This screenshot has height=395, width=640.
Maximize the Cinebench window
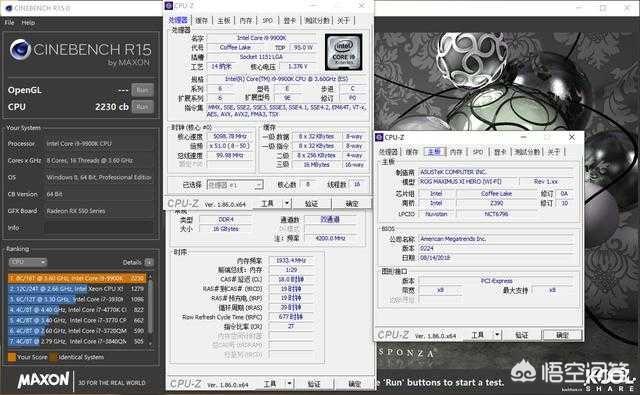click(603, 8)
